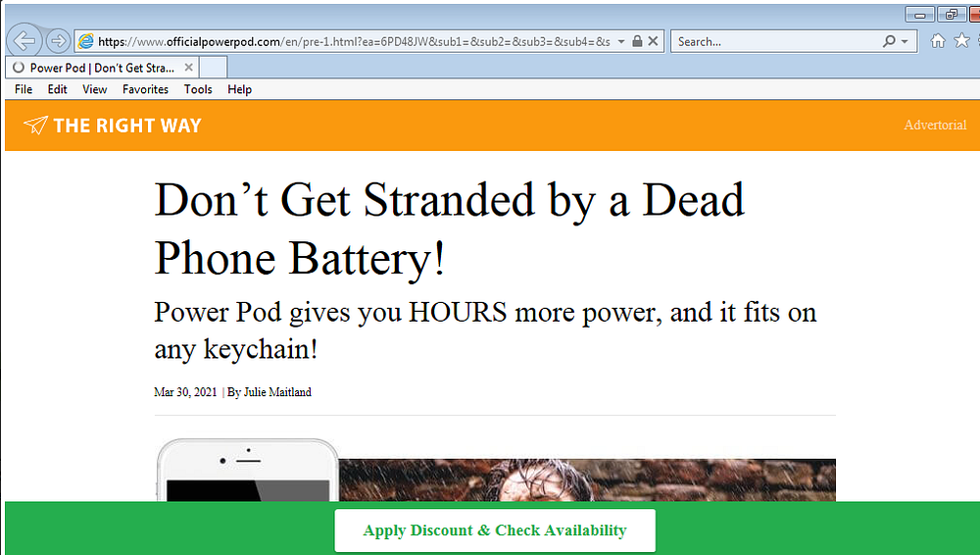The image size is (980, 555).
Task: Click the browser Forward arrow button
Action: 58,40
